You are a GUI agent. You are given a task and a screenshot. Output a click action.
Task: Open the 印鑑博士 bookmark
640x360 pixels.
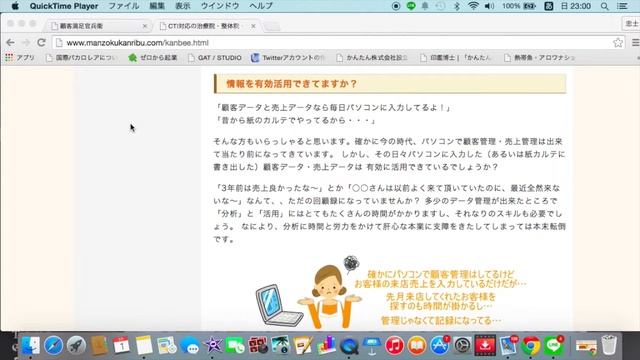456,58
